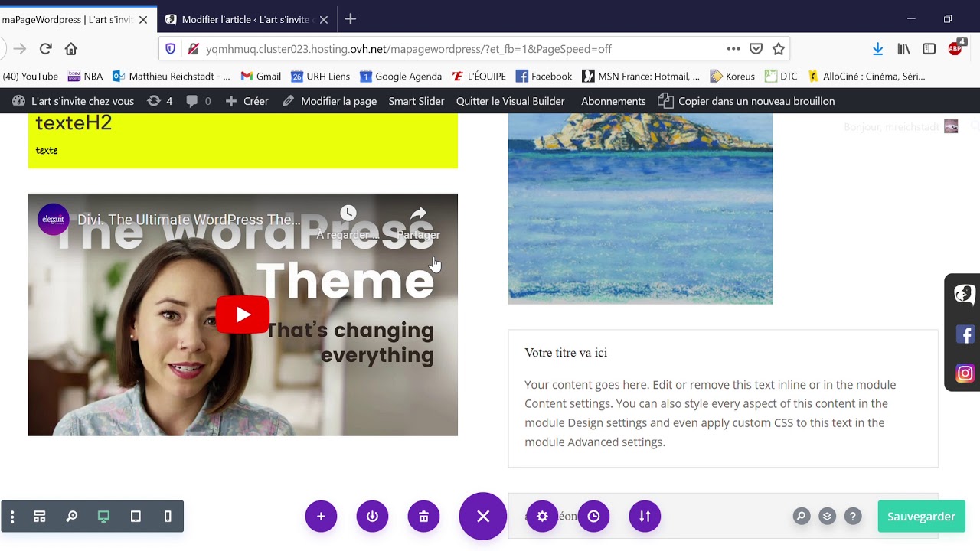Click the Divi search magnifier near Sauvegarder
This screenshot has width=980, height=551.
[x=801, y=517]
